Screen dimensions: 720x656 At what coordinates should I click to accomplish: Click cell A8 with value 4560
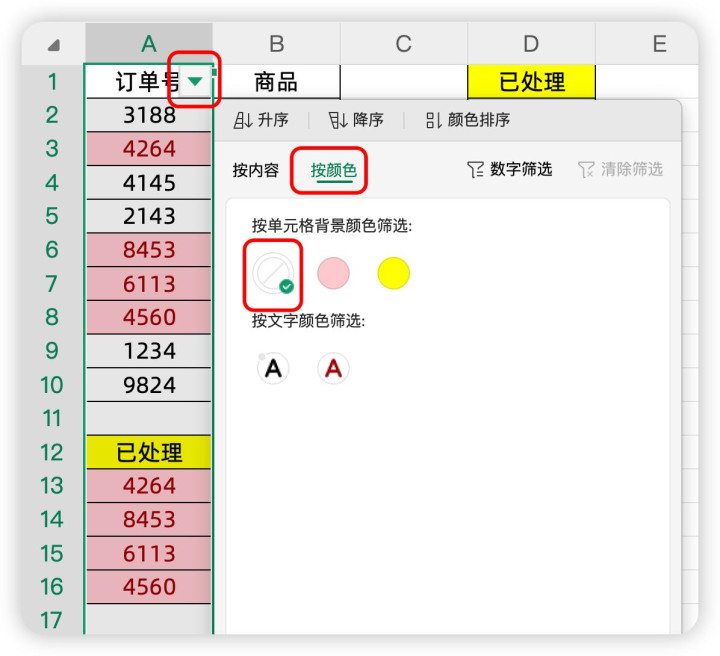point(149,317)
